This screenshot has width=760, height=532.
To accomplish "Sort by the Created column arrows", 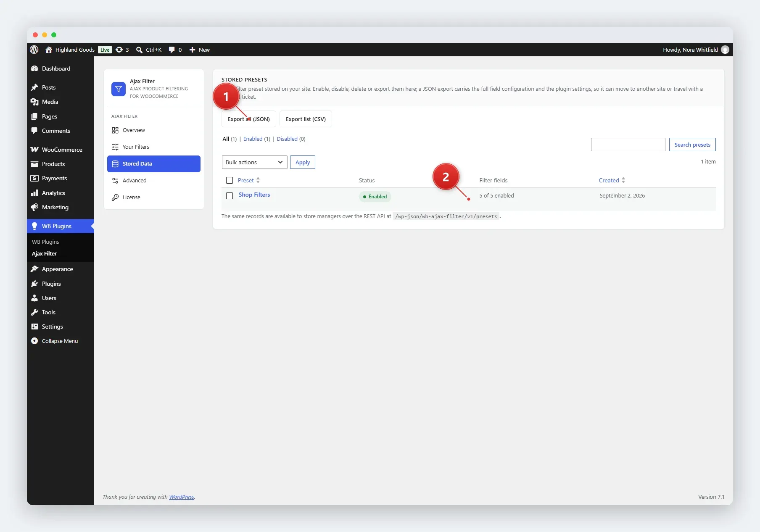I will tap(623, 180).
